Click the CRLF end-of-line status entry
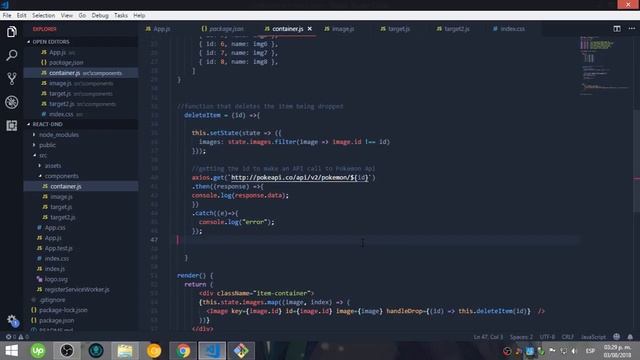Viewport: 640px width, 360px height. [568, 337]
